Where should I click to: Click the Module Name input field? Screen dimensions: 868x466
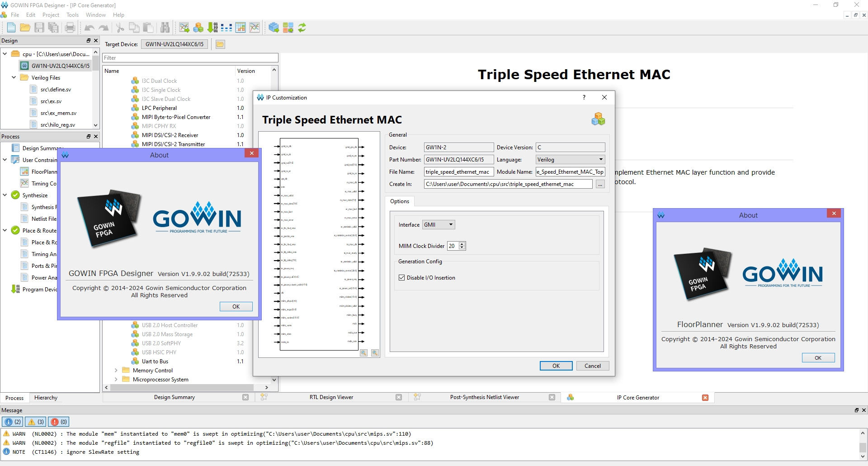[570, 172]
